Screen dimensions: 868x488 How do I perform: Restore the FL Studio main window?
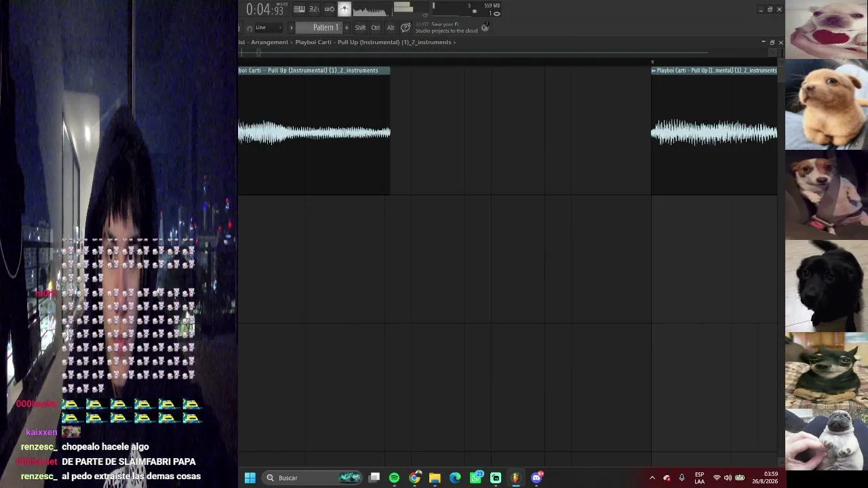pyautogui.click(x=770, y=9)
